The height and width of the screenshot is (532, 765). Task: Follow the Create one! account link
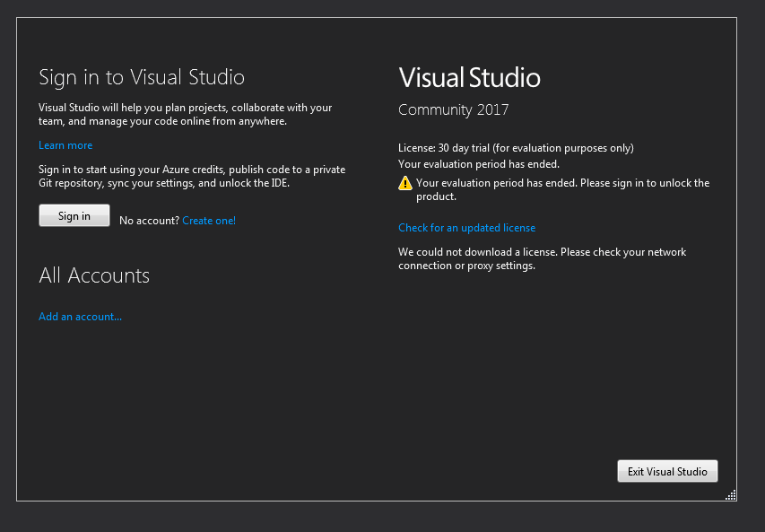tap(209, 221)
